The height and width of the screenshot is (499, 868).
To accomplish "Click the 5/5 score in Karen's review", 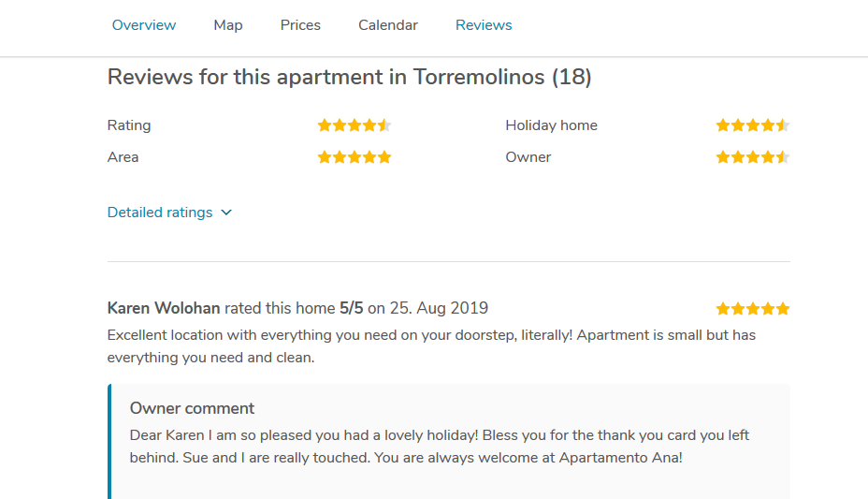I will tap(351, 308).
